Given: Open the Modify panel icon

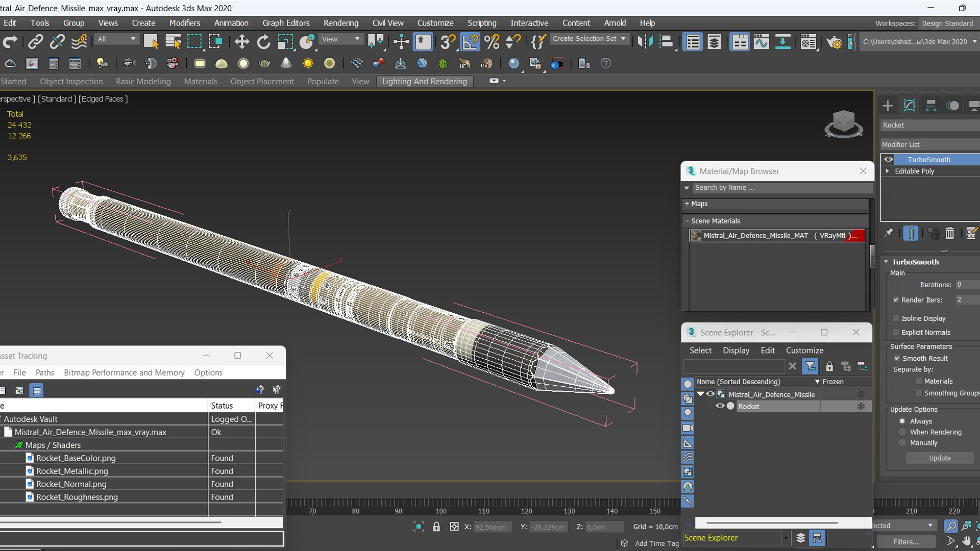Looking at the screenshot, I should coord(910,106).
